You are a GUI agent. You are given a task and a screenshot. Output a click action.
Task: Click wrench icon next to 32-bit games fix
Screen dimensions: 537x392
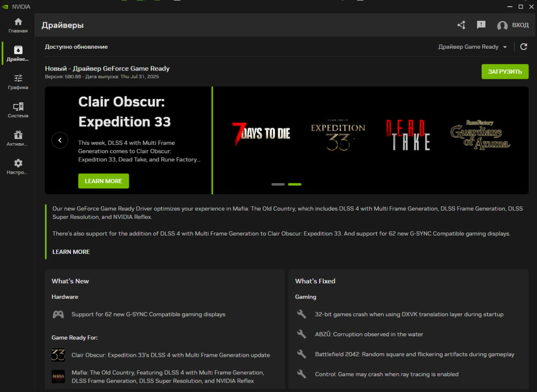pos(302,314)
